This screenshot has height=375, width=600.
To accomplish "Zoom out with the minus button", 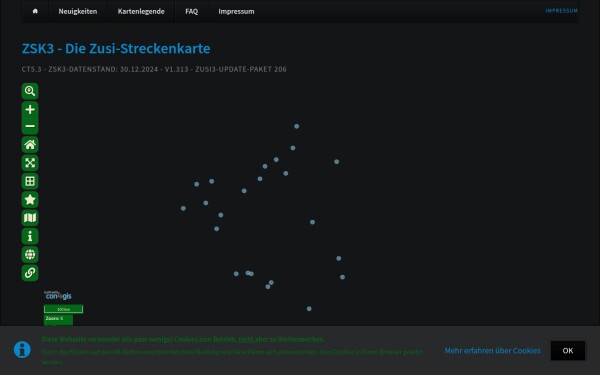I will pyautogui.click(x=30, y=126).
